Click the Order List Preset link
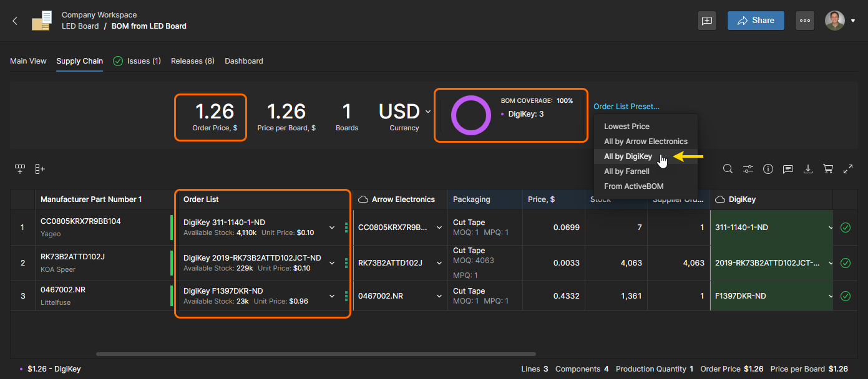Viewport: 868px width, 379px height. (626, 107)
